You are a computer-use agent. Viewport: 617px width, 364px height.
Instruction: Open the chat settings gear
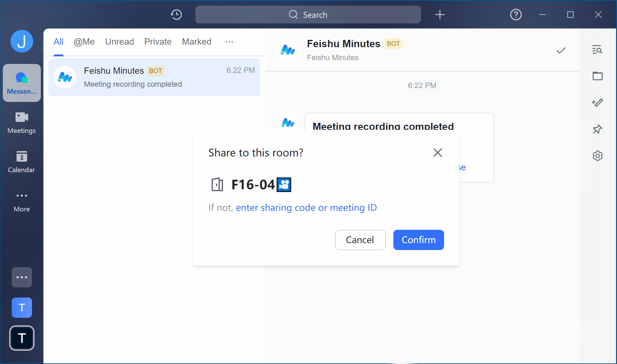click(x=597, y=155)
